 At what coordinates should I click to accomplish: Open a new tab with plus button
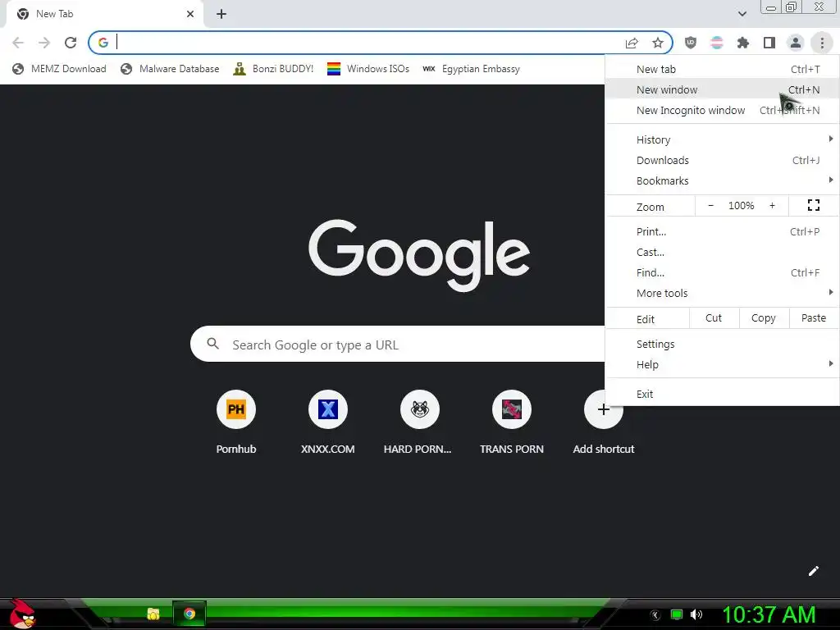(x=221, y=14)
